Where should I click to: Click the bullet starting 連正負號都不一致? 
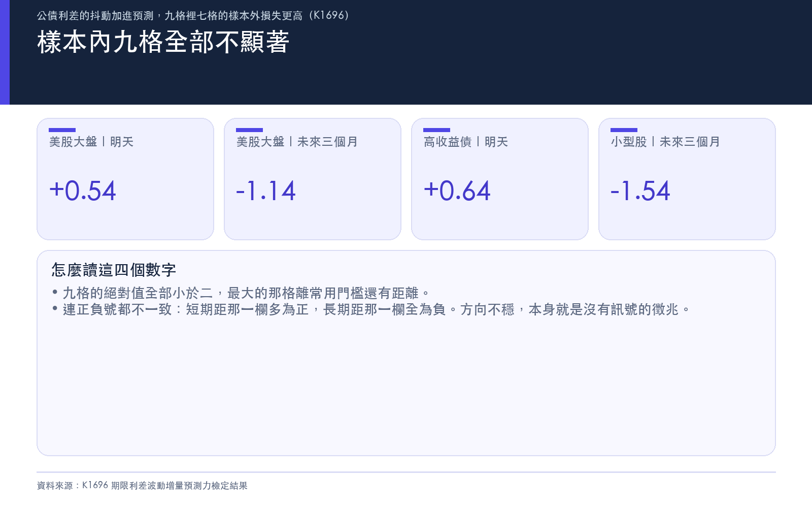point(371,309)
